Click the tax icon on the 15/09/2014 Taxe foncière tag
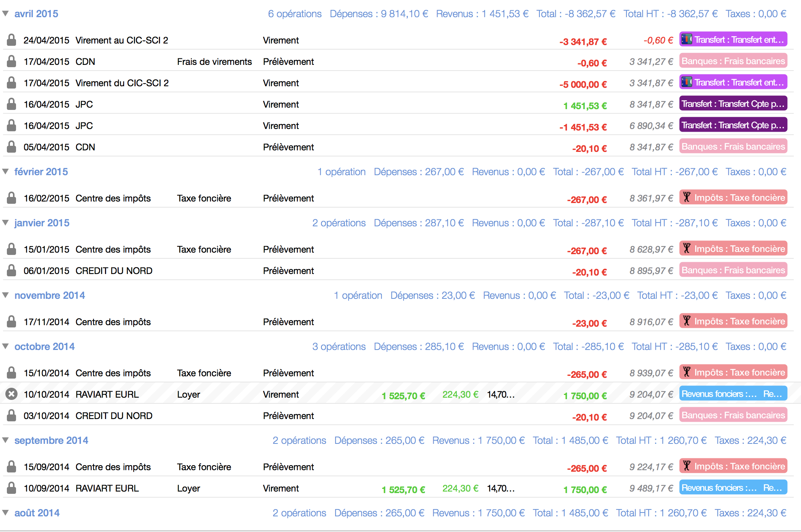 [x=687, y=466]
